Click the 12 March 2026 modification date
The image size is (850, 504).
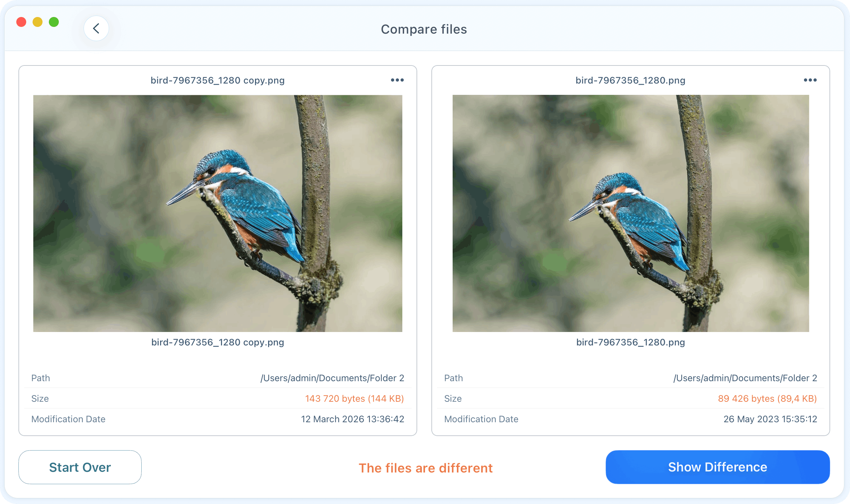(353, 419)
